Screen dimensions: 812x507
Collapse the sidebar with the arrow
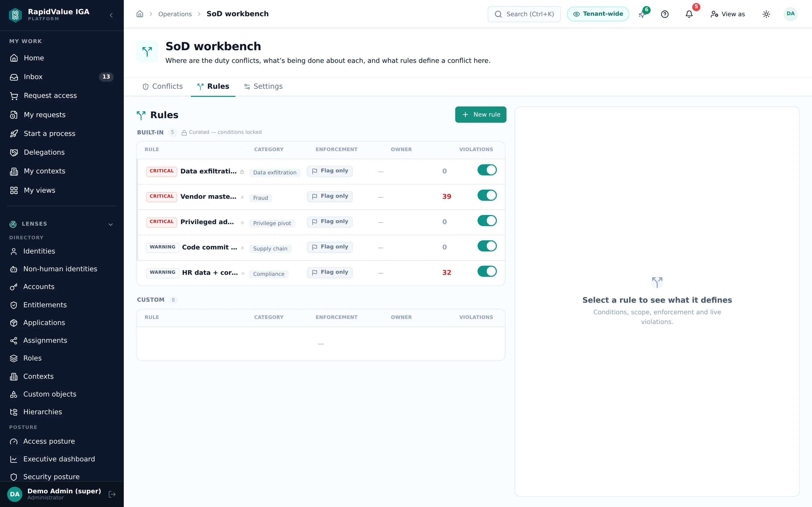[x=111, y=15]
